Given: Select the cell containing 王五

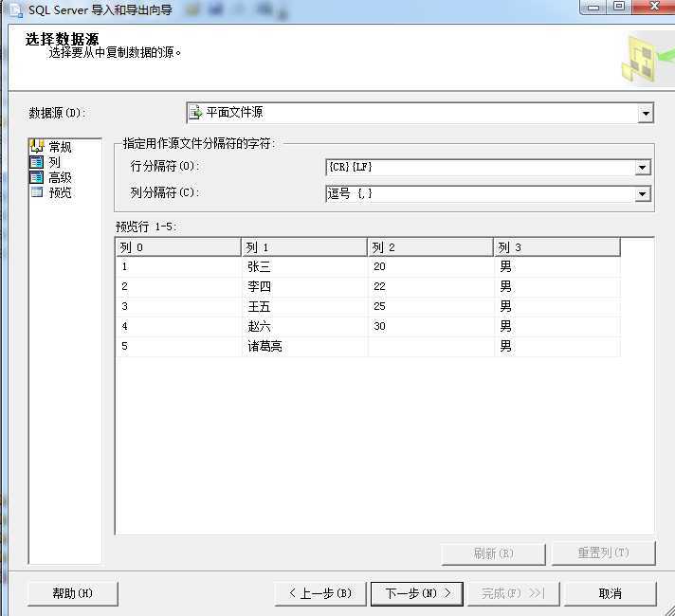Looking at the screenshot, I should pyautogui.click(x=304, y=306).
